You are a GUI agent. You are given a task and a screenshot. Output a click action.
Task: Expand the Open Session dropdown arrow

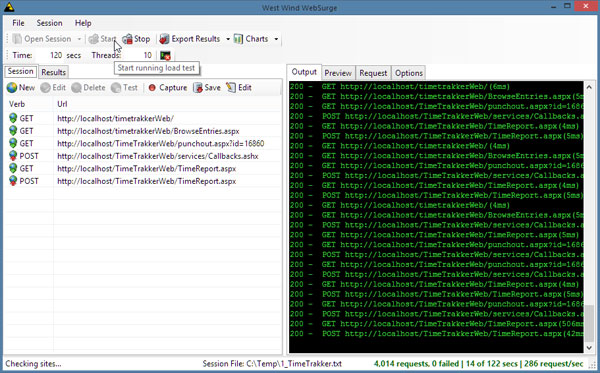point(79,39)
